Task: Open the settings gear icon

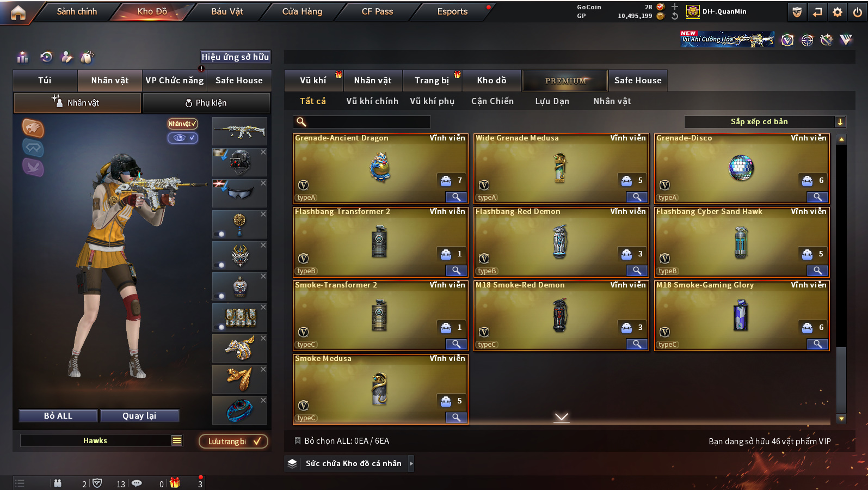Action: point(838,12)
